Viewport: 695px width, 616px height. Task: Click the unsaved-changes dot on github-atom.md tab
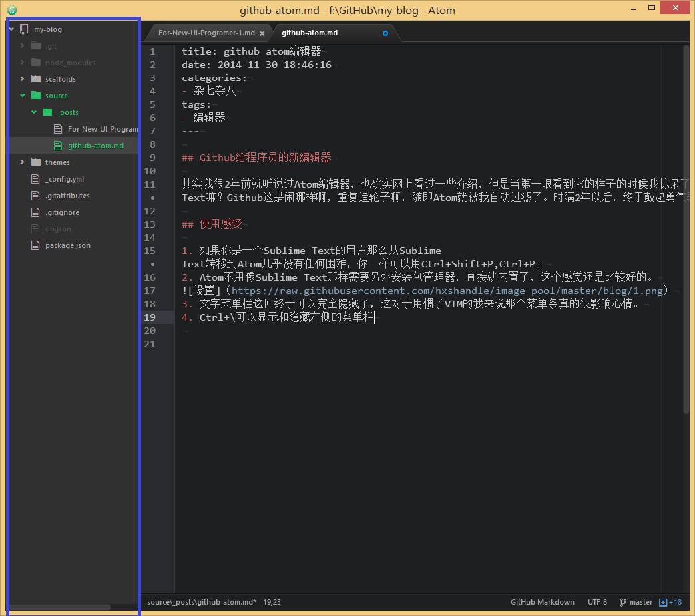[x=385, y=33]
